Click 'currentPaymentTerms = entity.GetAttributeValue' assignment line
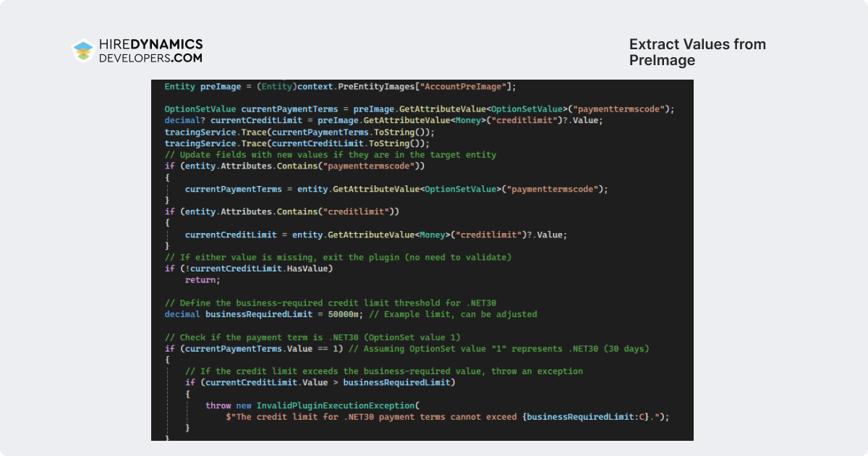Viewport: 868px width, 456px height. point(396,189)
